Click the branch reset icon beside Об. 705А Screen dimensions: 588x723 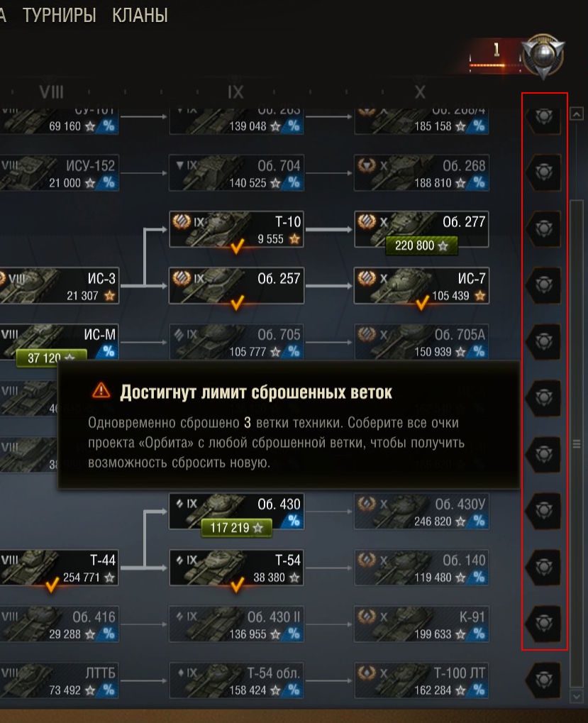tap(543, 342)
